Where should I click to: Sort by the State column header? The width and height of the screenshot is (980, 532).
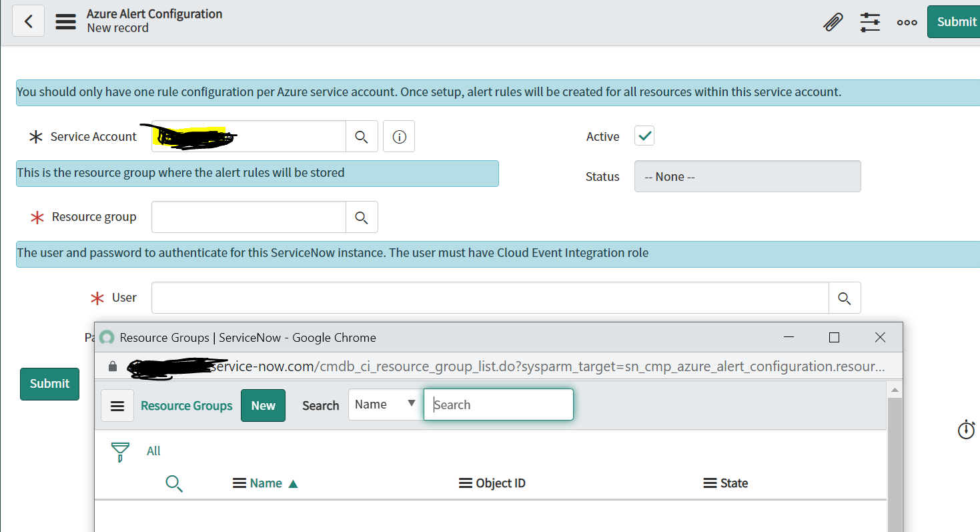click(x=734, y=483)
